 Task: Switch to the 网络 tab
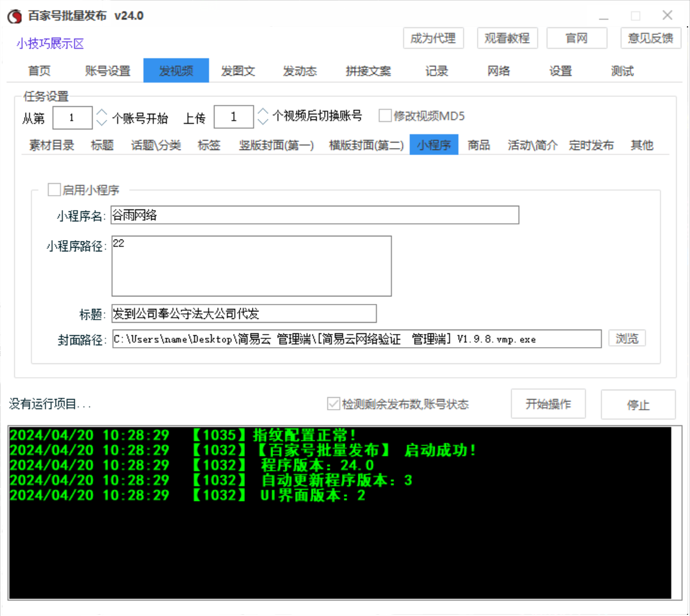499,71
